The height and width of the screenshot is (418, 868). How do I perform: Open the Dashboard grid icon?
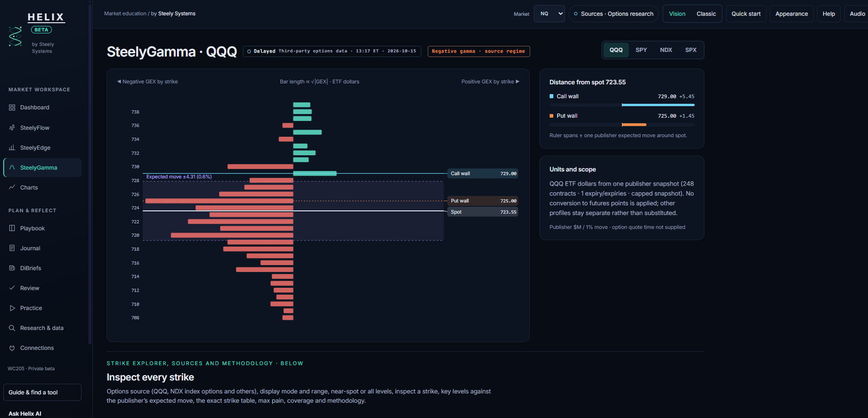(x=12, y=108)
